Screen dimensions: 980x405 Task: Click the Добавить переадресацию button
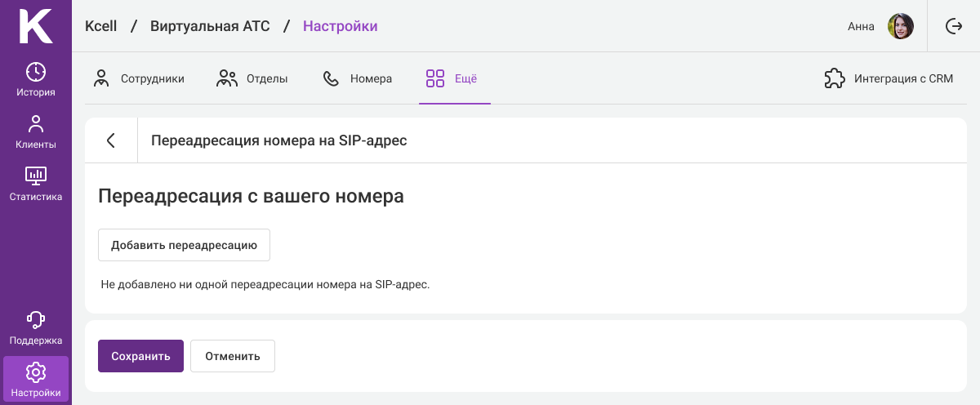pos(184,245)
